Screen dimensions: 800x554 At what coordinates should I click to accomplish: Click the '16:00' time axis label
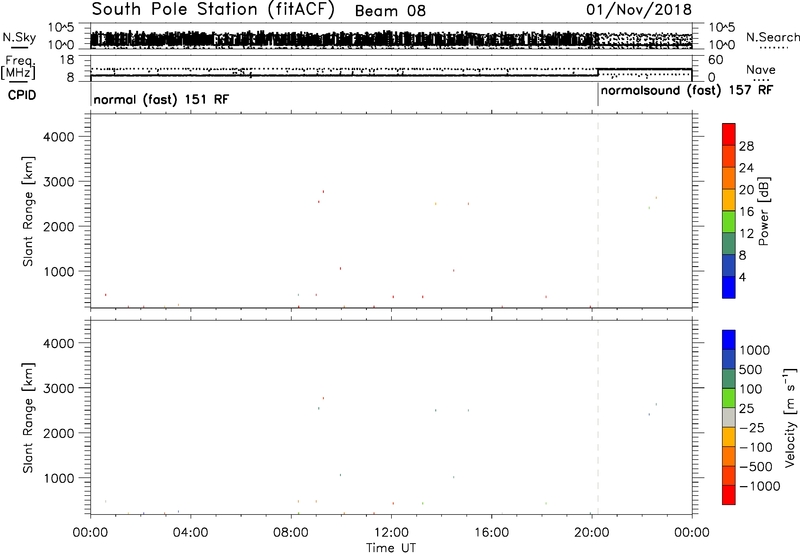(491, 533)
